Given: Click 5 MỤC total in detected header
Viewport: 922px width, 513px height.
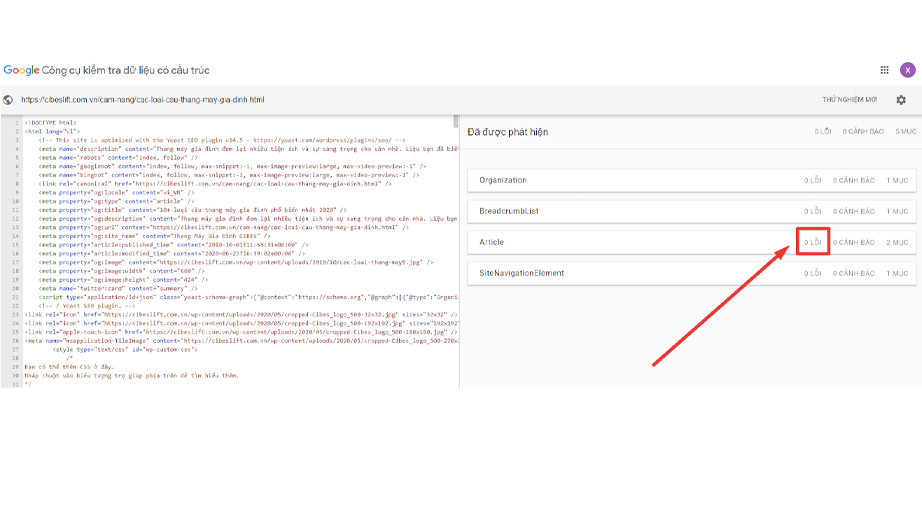Looking at the screenshot, I should click(x=905, y=132).
